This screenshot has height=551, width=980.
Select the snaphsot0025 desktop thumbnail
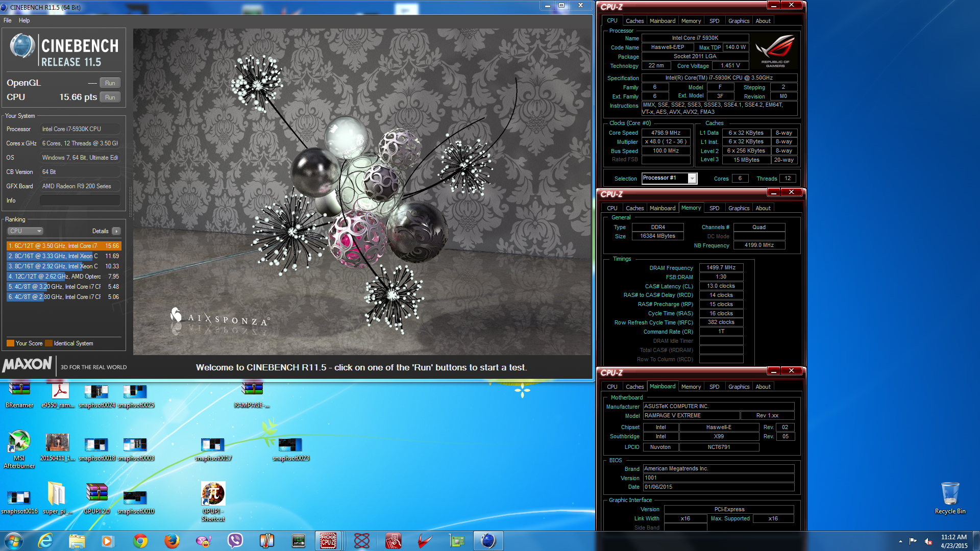136,396
